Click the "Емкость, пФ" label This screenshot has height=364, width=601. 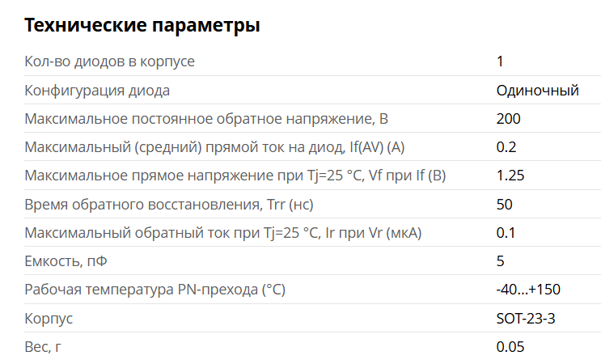(x=66, y=261)
